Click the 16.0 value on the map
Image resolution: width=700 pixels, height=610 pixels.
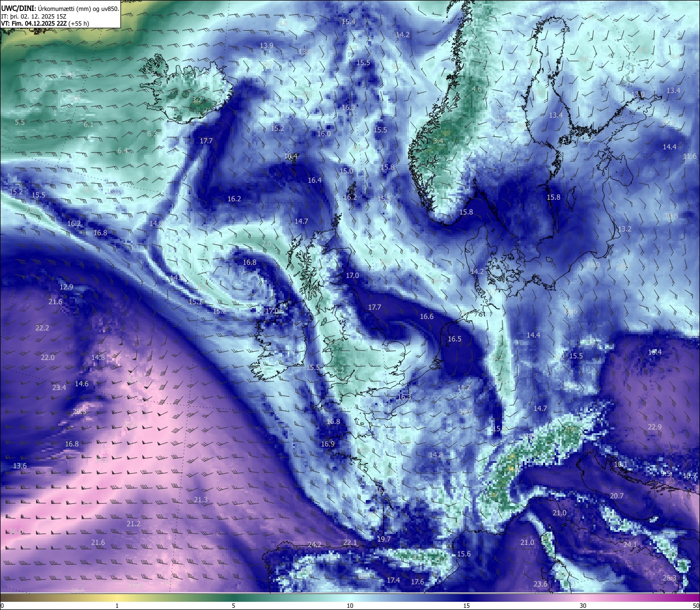coord(324,133)
